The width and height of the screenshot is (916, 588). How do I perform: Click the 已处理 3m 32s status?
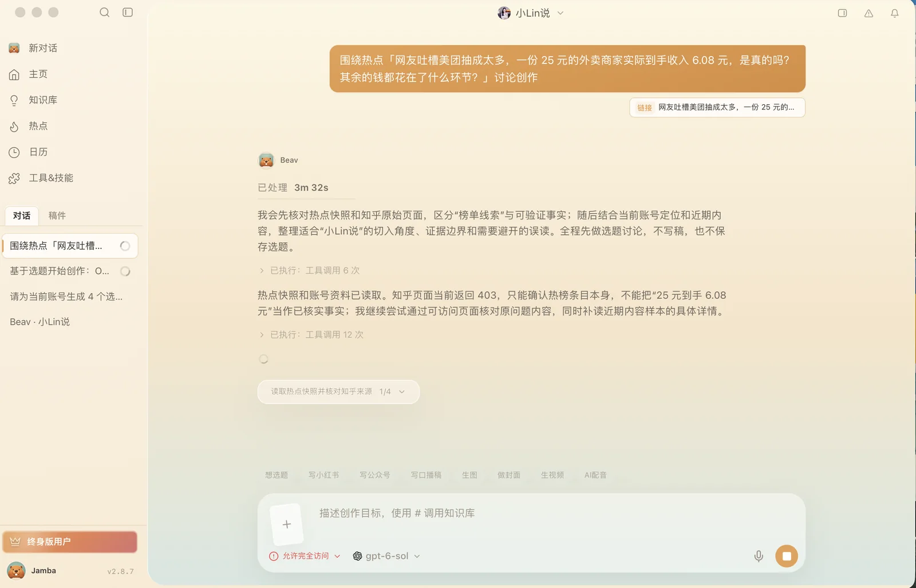click(293, 188)
